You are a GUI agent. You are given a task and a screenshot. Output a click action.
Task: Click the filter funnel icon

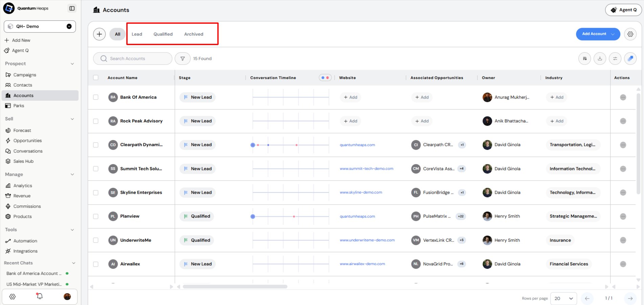point(182,59)
